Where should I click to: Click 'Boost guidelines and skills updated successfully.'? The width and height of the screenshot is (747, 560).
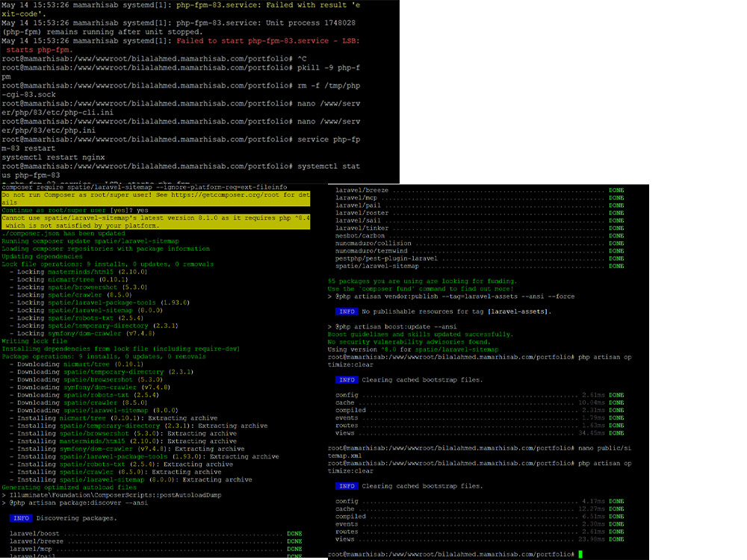pos(420,335)
